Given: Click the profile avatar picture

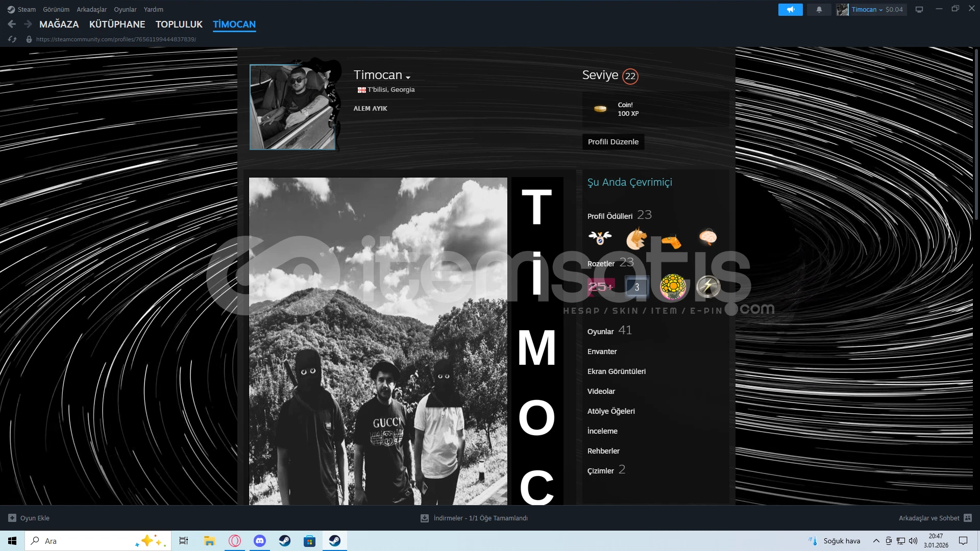Looking at the screenshot, I should coord(292,107).
